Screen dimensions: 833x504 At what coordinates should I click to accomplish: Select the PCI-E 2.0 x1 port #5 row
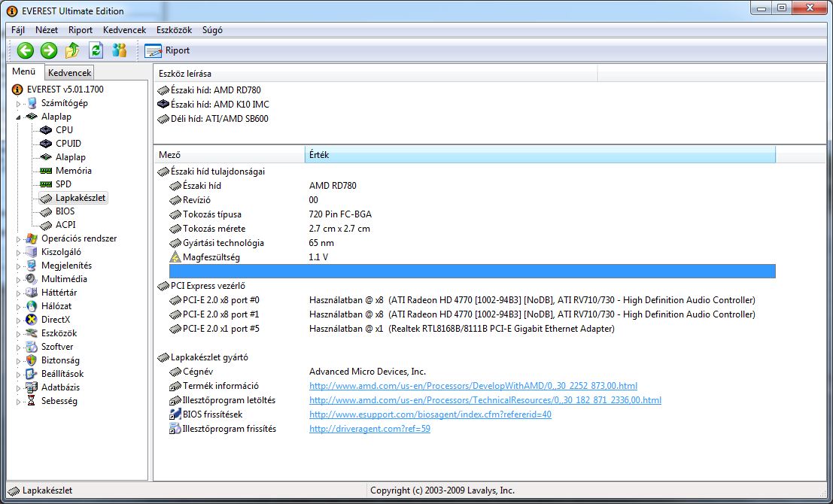pos(472,329)
